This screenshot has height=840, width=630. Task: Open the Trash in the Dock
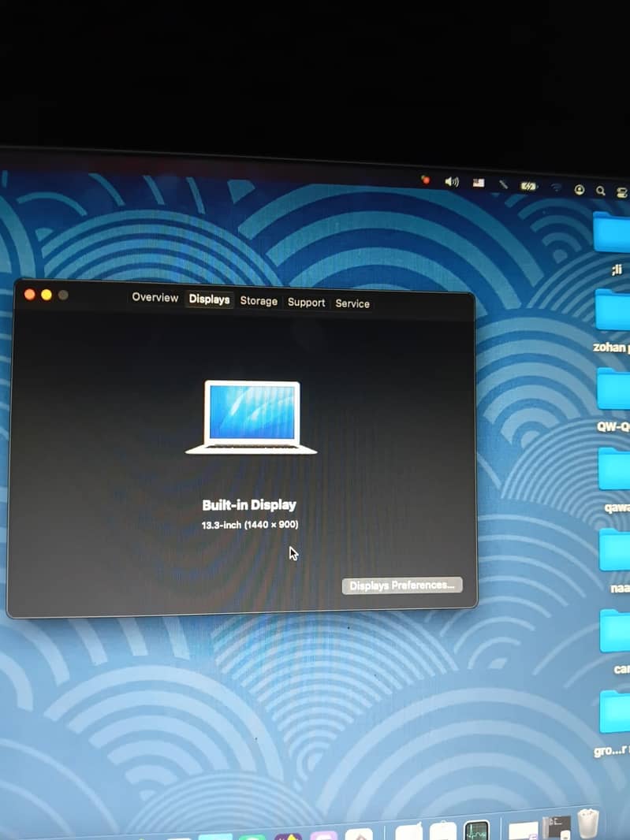[x=588, y=824]
